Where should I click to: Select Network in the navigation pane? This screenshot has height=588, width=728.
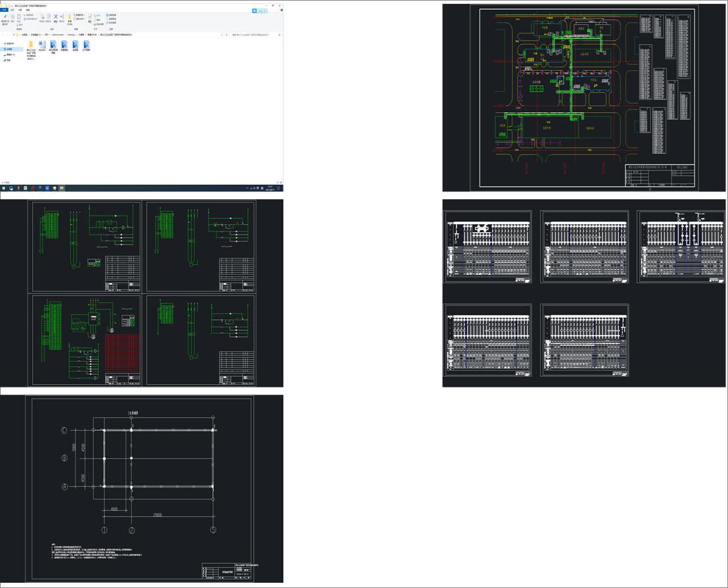point(9,60)
